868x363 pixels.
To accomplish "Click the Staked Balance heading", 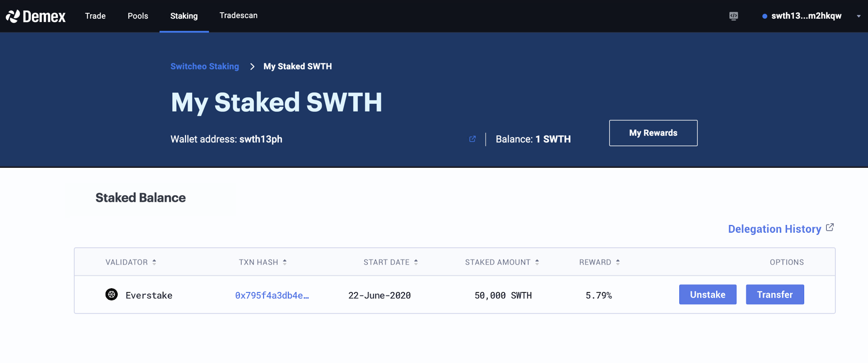I will pyautogui.click(x=140, y=198).
